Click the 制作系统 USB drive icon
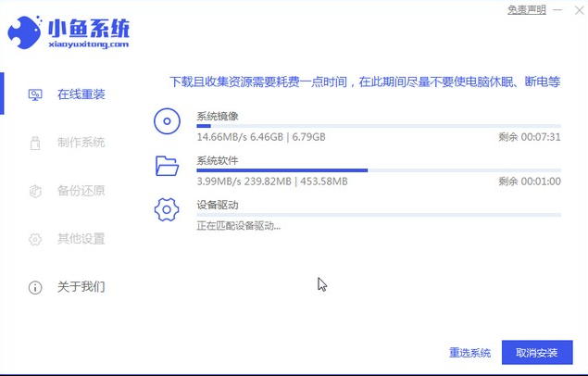The image size is (588, 376). pos(35,143)
